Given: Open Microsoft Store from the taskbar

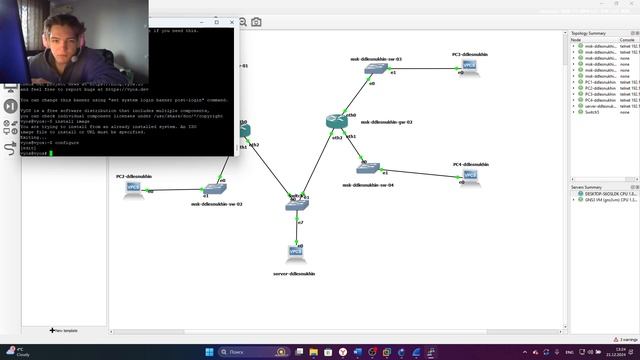Looking at the screenshot, I should [x=328, y=352].
